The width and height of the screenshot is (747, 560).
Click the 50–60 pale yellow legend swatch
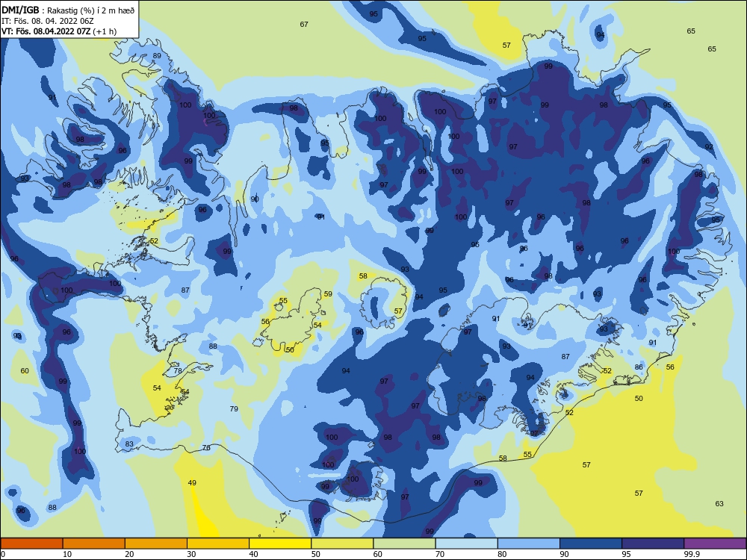click(x=342, y=544)
